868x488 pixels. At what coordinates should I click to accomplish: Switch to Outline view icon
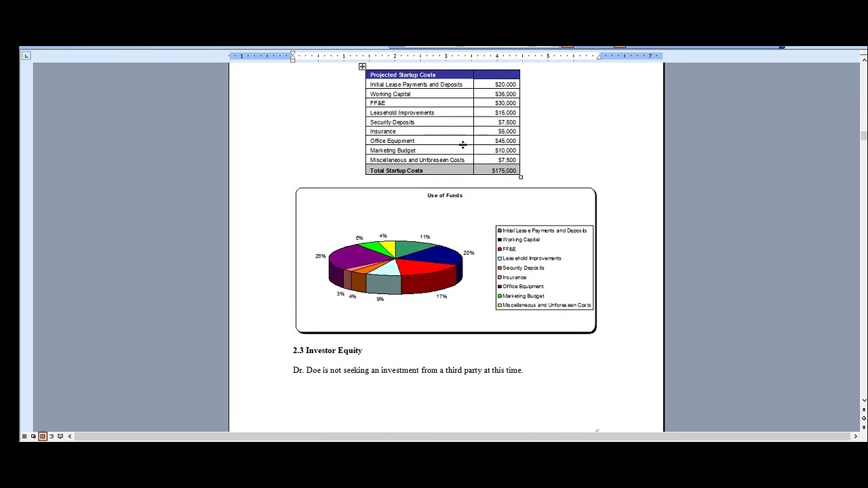pos(52,436)
